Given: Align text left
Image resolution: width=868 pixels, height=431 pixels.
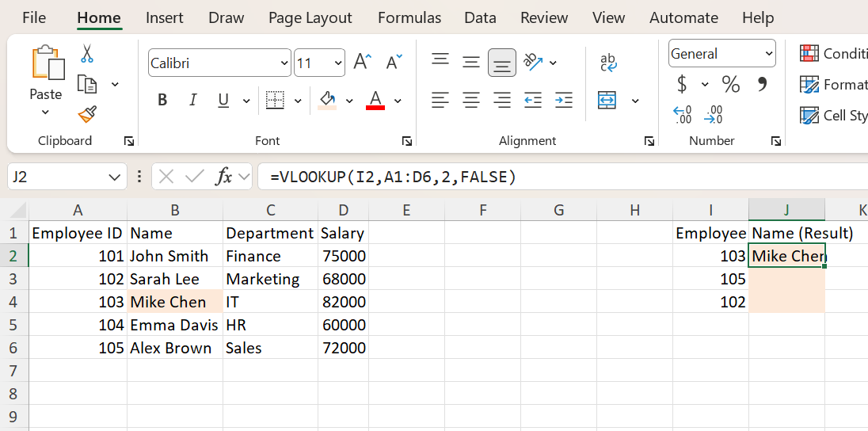Looking at the screenshot, I should click(440, 101).
